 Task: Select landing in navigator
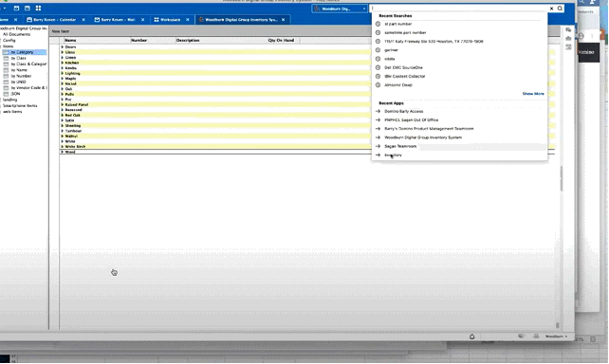click(x=9, y=100)
